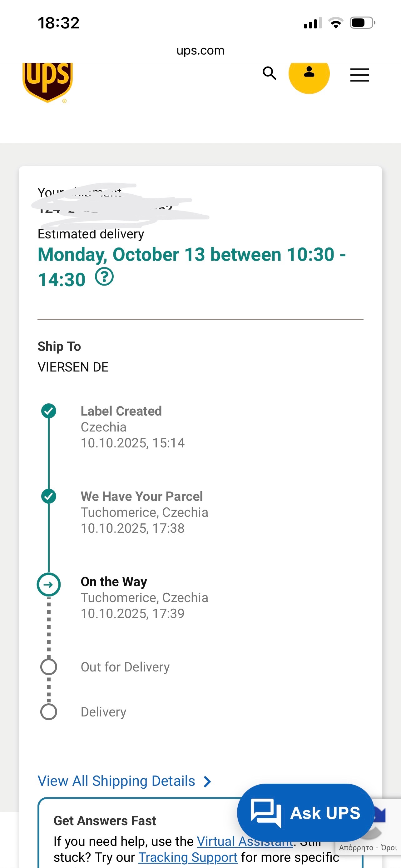Tap the ups.com address bar
The width and height of the screenshot is (401, 868).
[x=200, y=51]
